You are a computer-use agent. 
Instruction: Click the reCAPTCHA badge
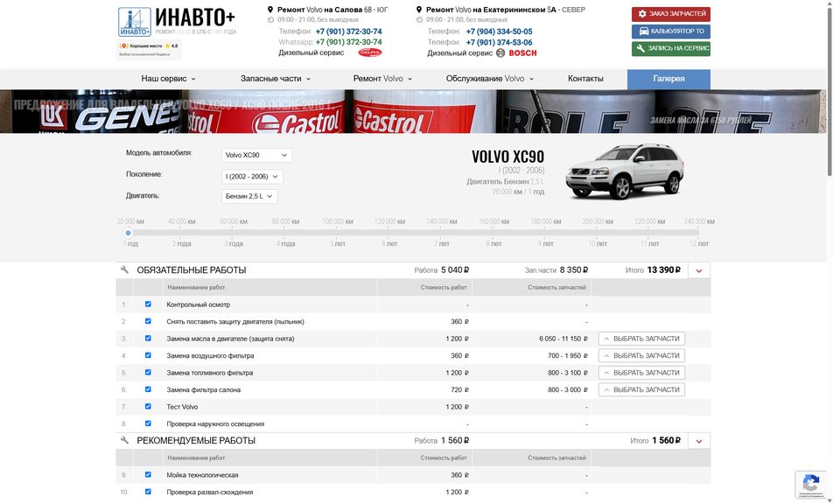pos(810,485)
